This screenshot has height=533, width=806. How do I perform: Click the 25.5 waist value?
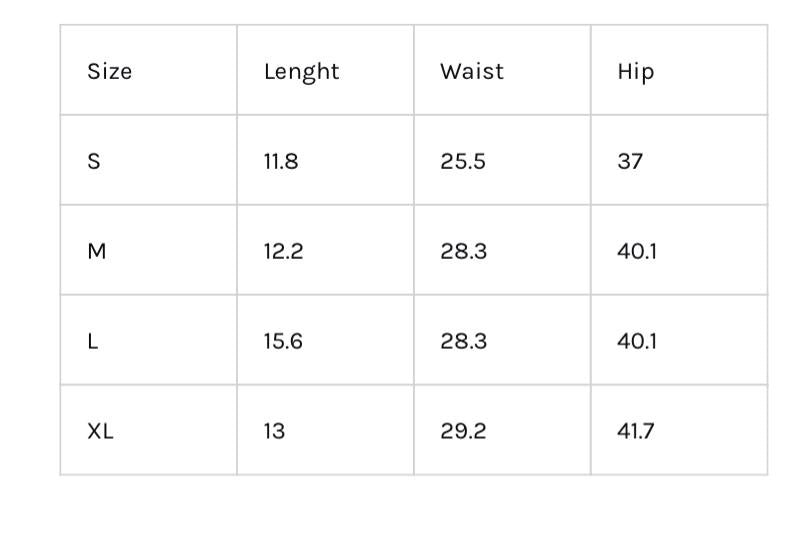pos(463,161)
